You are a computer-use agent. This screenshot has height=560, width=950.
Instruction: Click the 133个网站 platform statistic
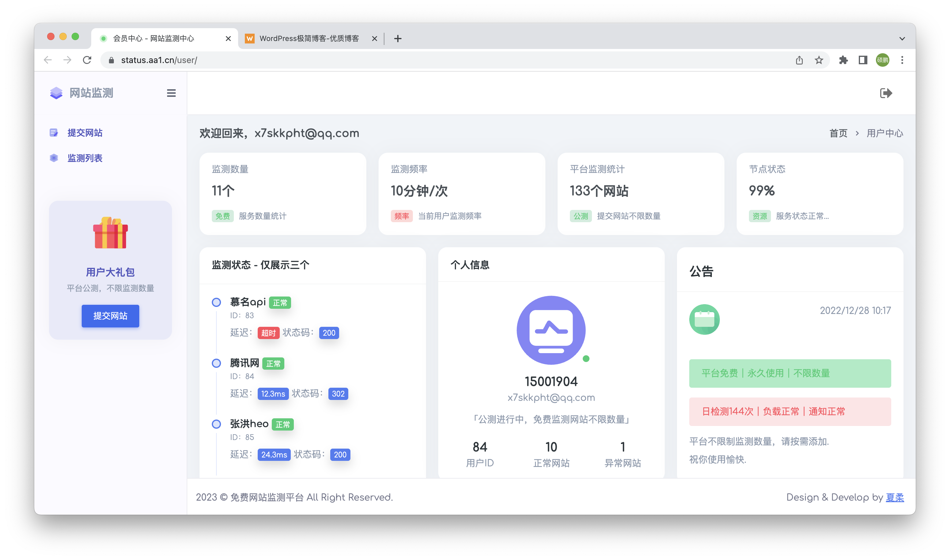pos(599,191)
